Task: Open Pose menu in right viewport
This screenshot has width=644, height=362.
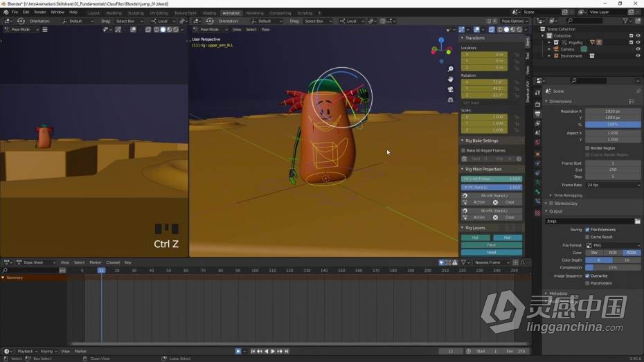Action: [x=266, y=30]
